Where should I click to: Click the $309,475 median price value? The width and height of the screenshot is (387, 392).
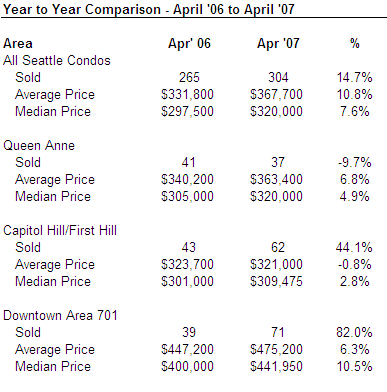[x=276, y=281]
